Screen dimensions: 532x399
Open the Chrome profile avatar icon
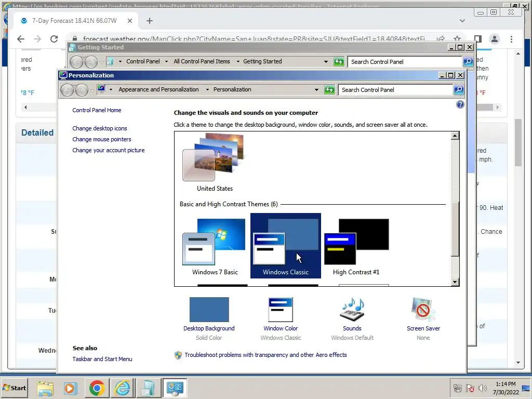click(495, 39)
